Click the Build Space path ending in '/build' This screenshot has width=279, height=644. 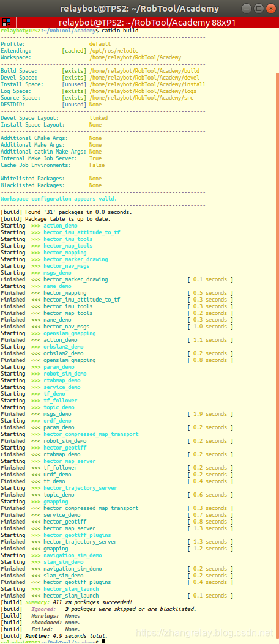click(144, 71)
